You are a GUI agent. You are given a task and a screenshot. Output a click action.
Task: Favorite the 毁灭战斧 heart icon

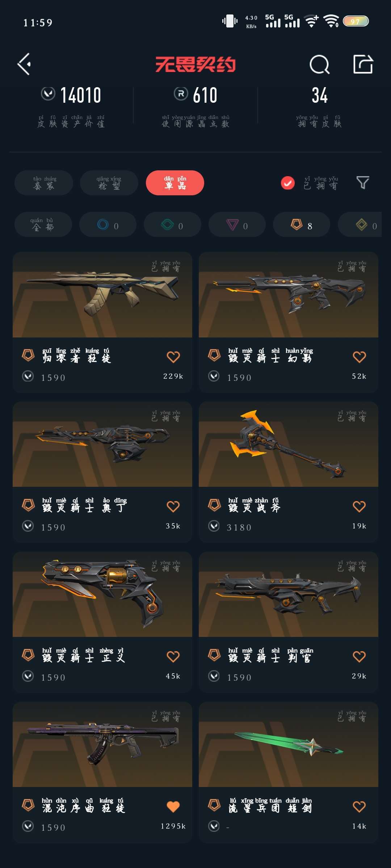[359, 506]
